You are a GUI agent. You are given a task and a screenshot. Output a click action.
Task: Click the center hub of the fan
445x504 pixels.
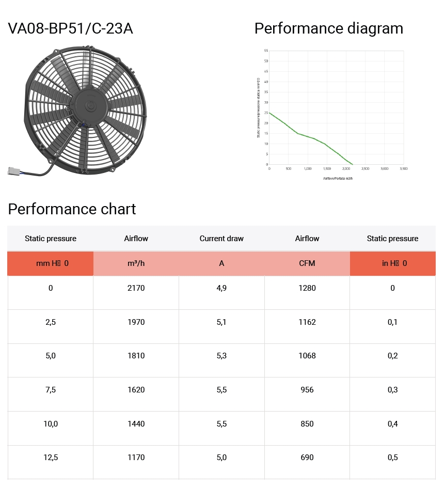(89, 105)
